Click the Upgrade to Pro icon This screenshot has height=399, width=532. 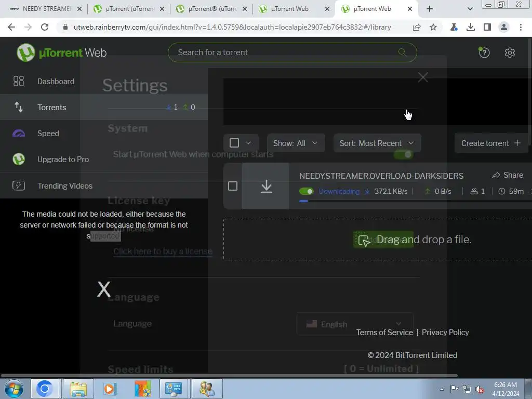19,159
